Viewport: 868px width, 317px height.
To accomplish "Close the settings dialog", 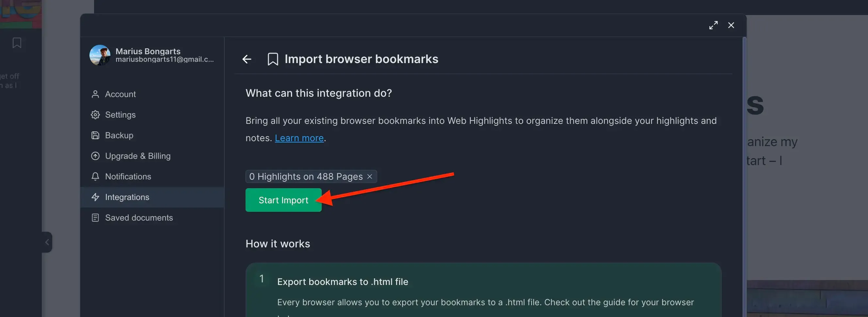I will (731, 25).
